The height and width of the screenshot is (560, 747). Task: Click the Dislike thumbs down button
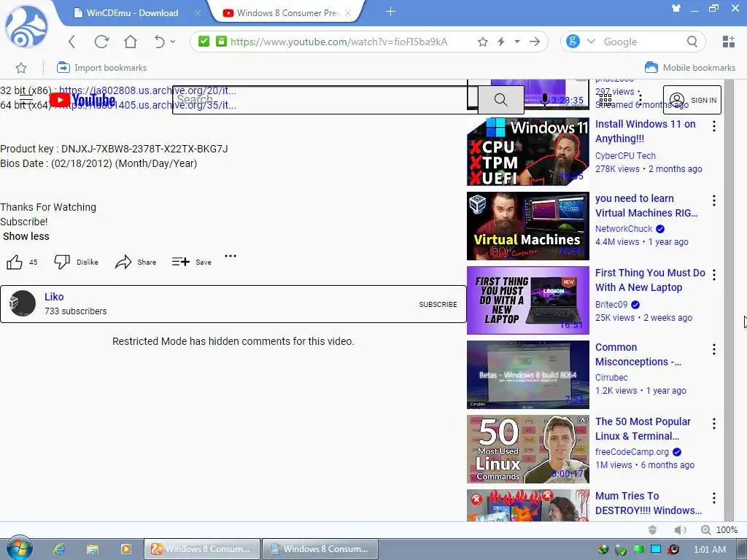tap(62, 262)
